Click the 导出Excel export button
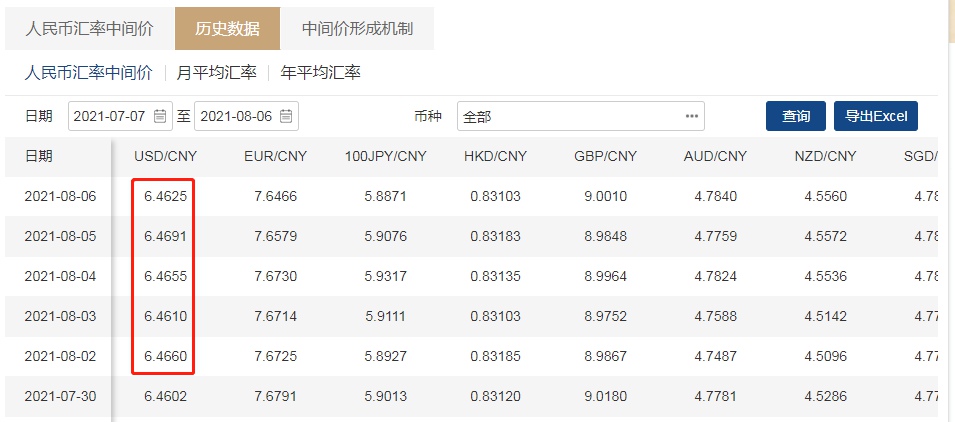Viewport: 955px width, 422px height. [875, 116]
